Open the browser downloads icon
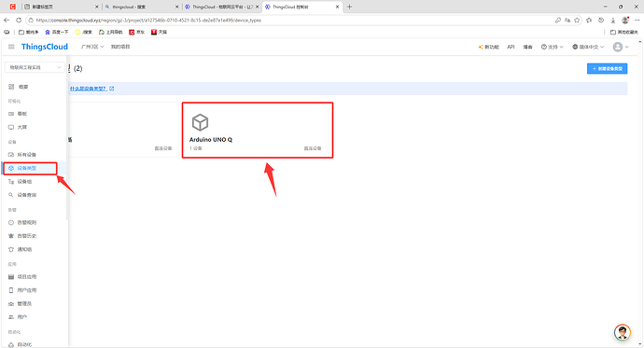Image resolution: width=644 pixels, height=348 pixels. tap(613, 21)
